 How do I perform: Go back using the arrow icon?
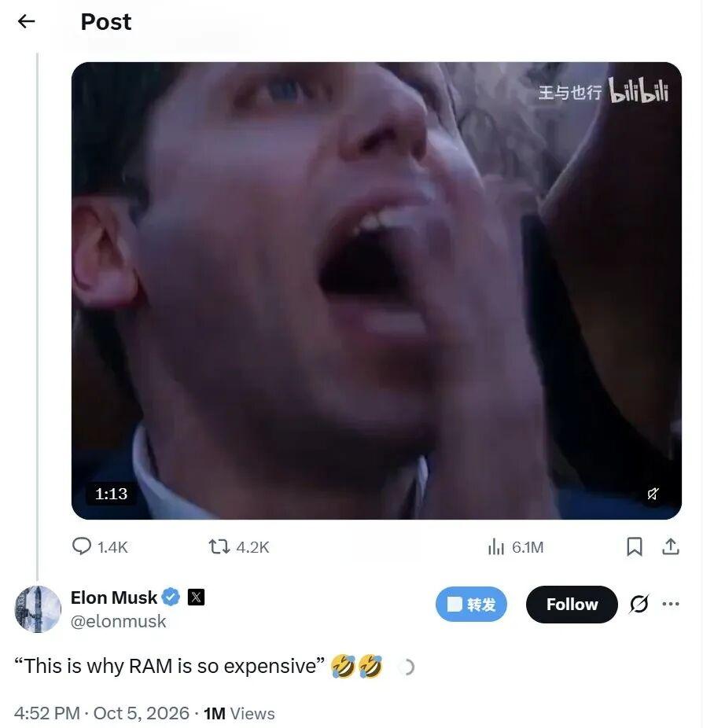click(x=26, y=21)
